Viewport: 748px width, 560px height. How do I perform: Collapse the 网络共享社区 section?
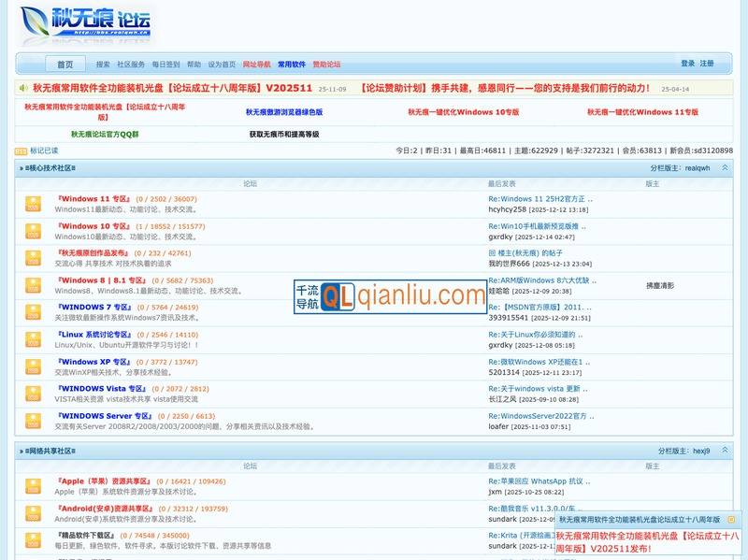pyautogui.click(x=725, y=451)
